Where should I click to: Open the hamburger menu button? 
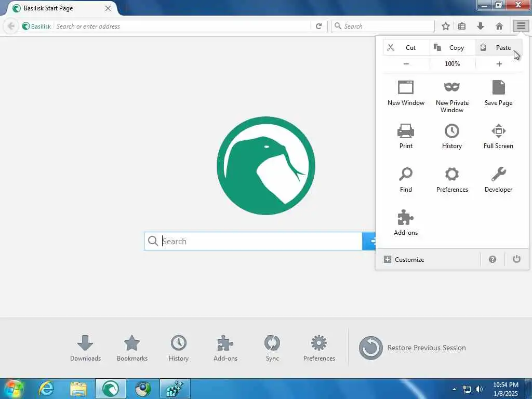tap(521, 26)
